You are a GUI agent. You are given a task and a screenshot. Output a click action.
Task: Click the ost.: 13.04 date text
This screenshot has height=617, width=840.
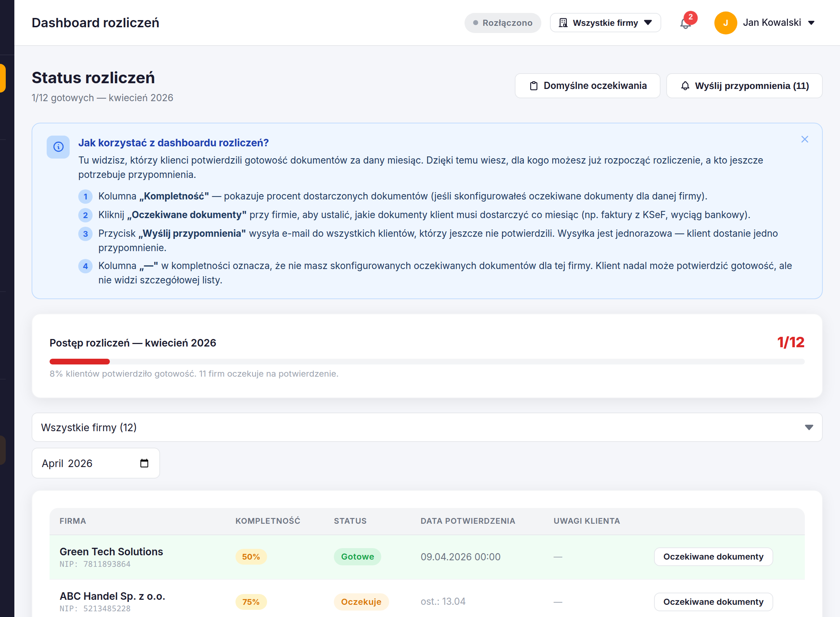pyautogui.click(x=443, y=601)
